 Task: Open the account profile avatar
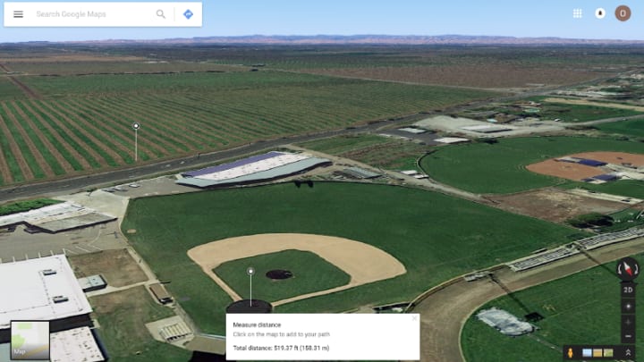623,13
